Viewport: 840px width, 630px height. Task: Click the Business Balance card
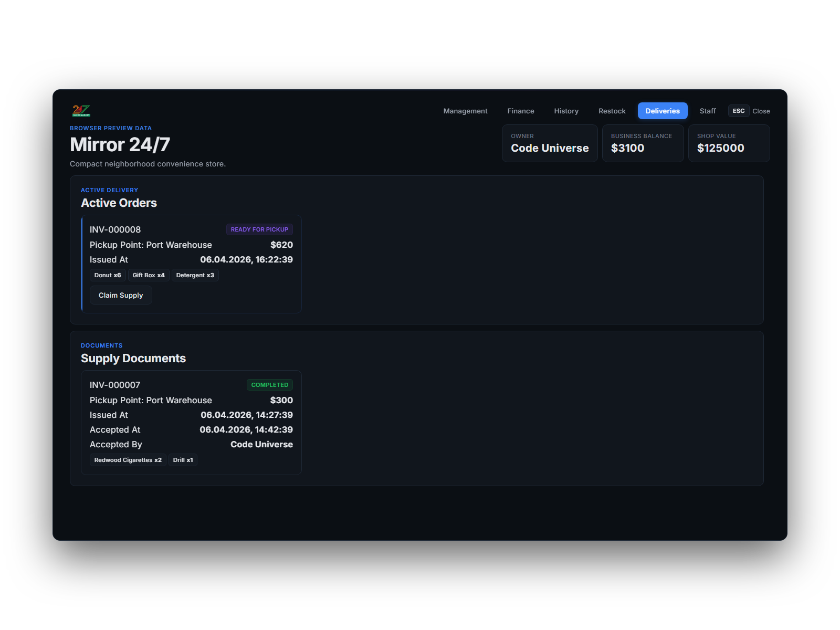(642, 143)
